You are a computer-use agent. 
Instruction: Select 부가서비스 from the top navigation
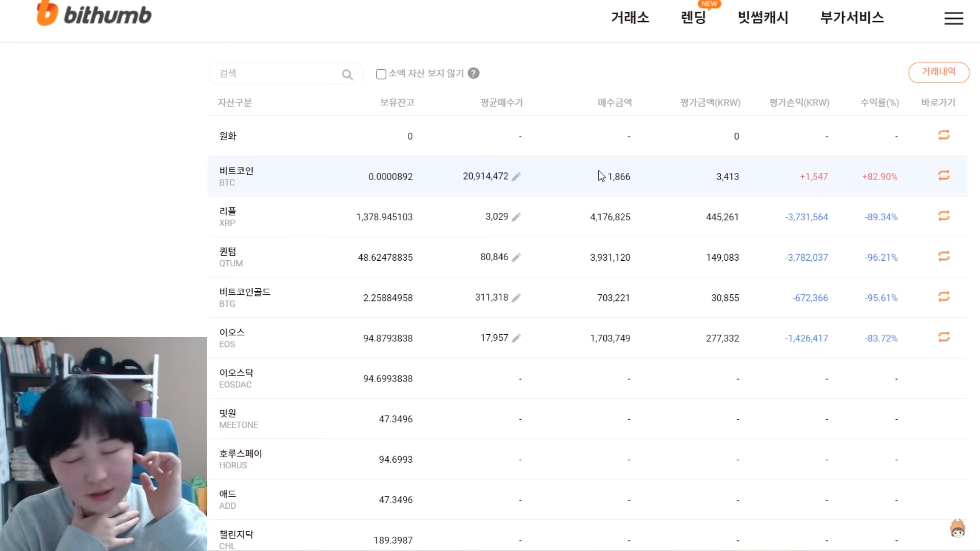(851, 18)
